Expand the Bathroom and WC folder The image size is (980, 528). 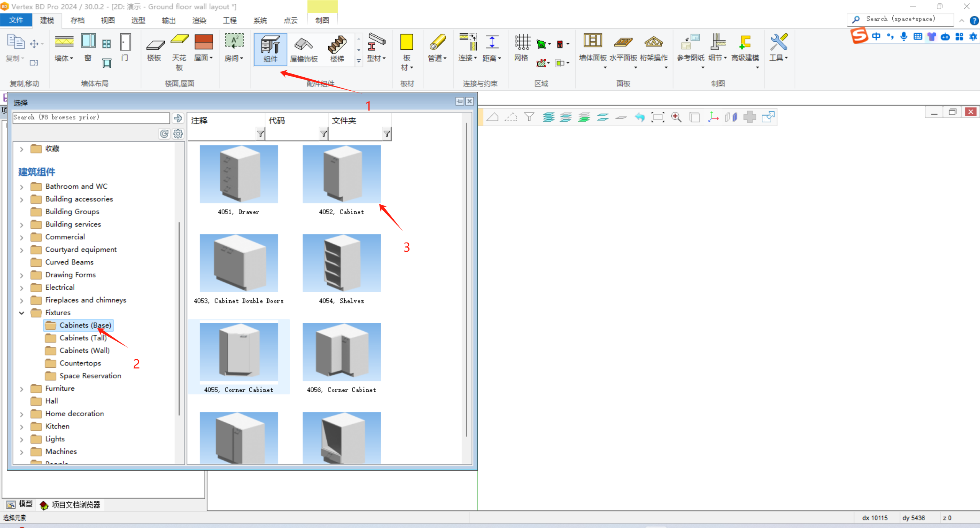pyautogui.click(x=22, y=187)
